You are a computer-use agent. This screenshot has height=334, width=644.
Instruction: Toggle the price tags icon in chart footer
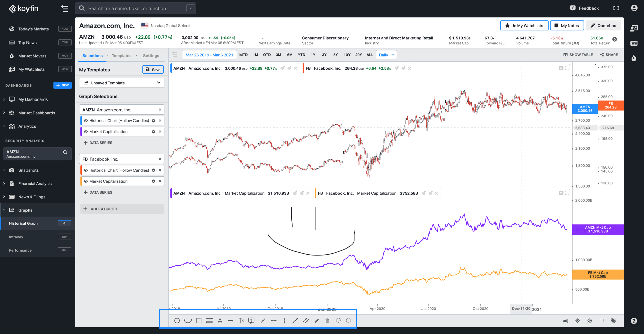[x=614, y=321]
